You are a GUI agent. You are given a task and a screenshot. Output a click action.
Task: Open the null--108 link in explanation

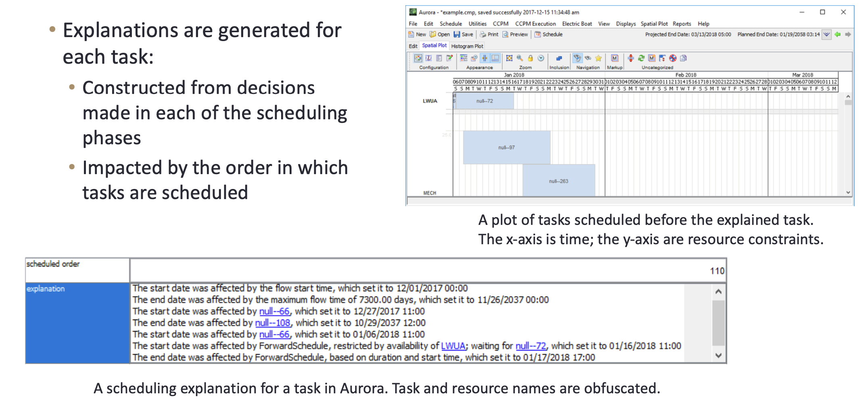tap(273, 323)
